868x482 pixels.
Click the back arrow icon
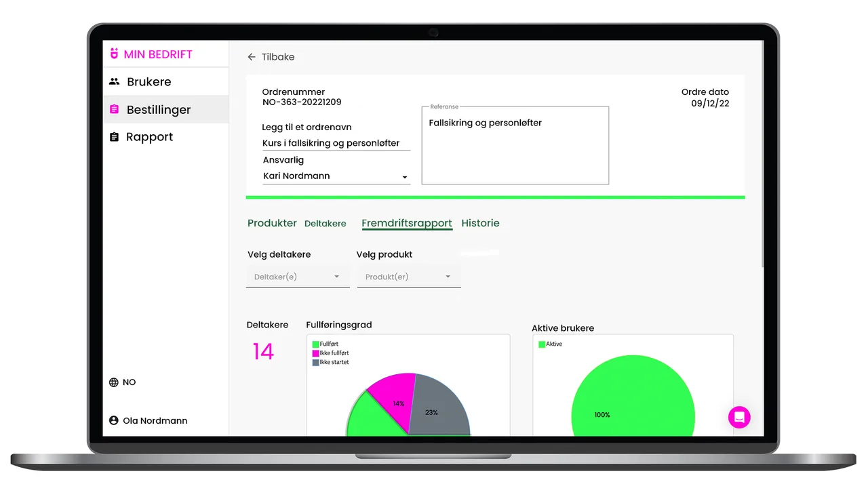252,57
